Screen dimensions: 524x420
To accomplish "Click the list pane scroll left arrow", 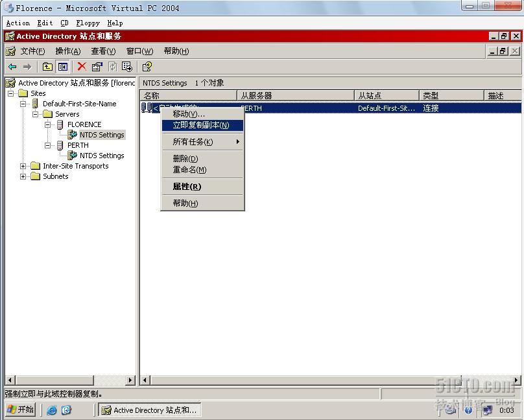I will 145,380.
